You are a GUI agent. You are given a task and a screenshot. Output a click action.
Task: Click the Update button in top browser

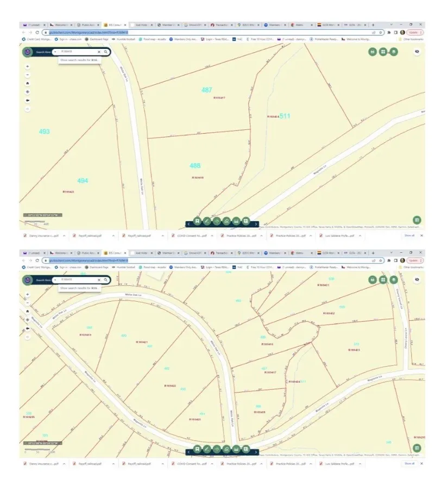[x=415, y=32]
